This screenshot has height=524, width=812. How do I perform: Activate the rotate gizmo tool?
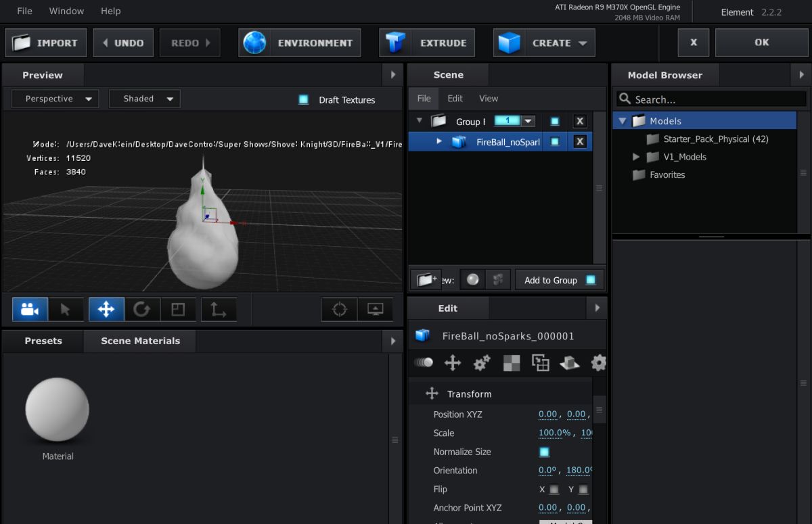point(142,310)
